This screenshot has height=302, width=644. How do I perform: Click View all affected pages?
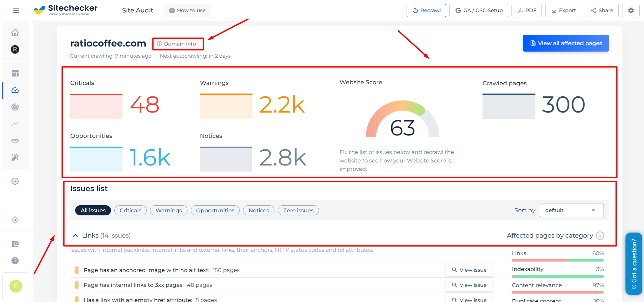point(566,43)
